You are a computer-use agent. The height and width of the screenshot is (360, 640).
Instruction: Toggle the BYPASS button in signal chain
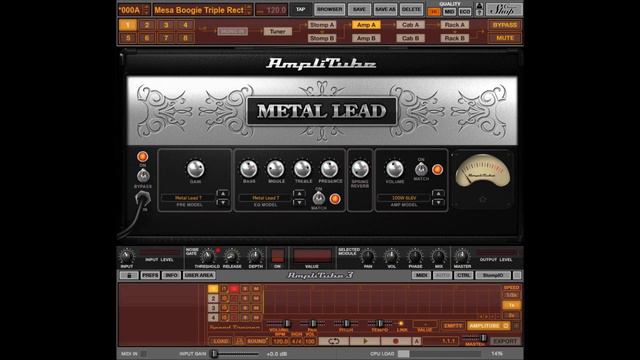pos(505,25)
